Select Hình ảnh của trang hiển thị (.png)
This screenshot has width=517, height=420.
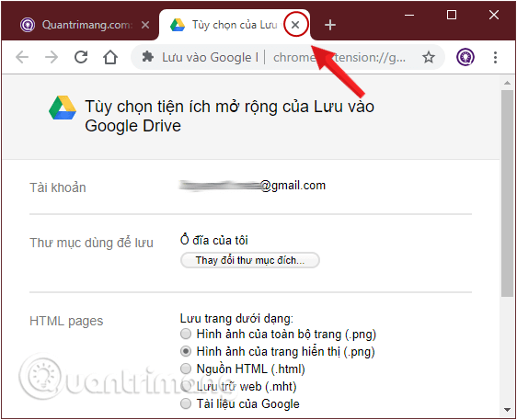pos(186,351)
